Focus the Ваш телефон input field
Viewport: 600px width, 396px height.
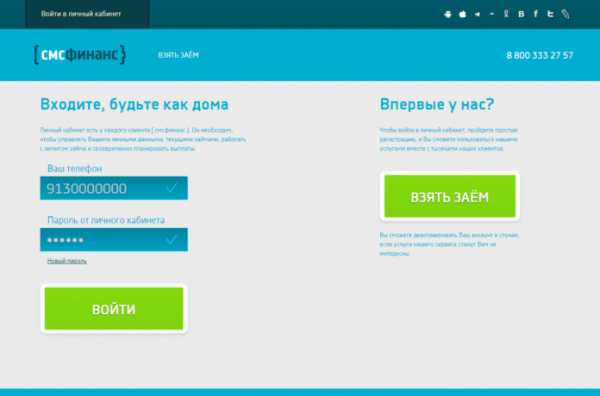tap(114, 188)
